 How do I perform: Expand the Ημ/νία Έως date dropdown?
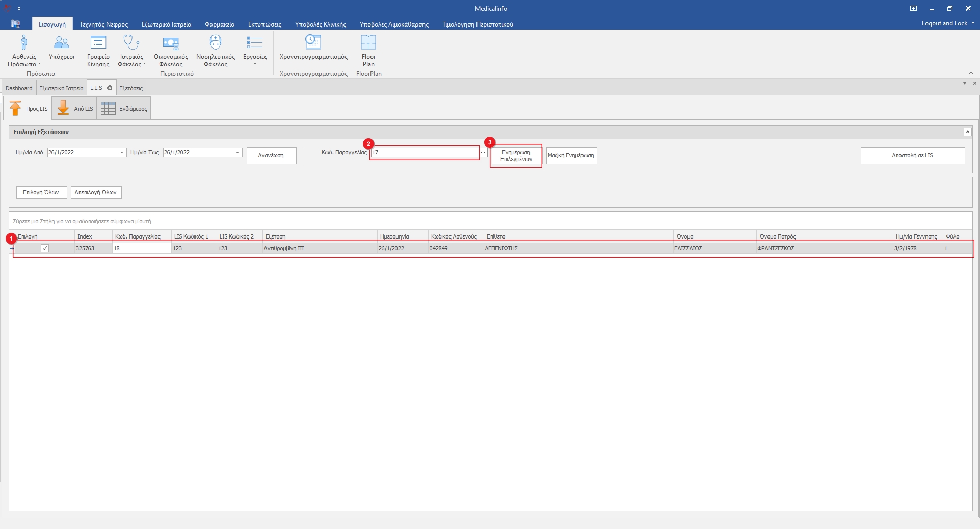[x=237, y=153]
